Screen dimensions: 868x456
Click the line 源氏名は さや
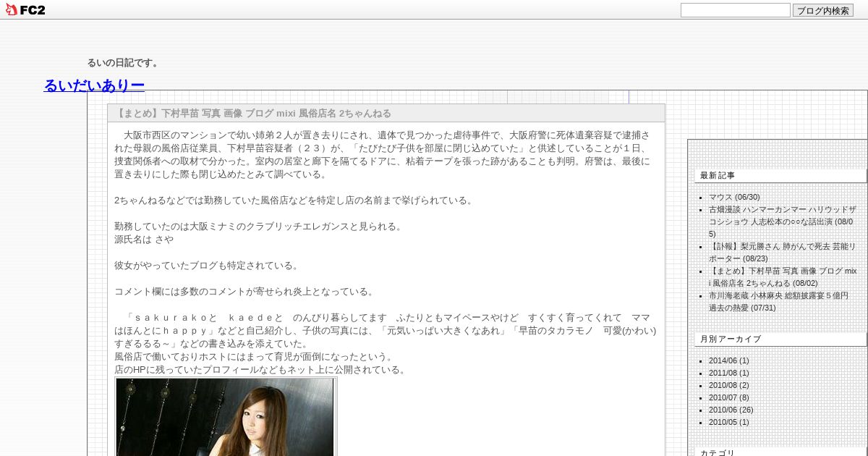point(144,239)
